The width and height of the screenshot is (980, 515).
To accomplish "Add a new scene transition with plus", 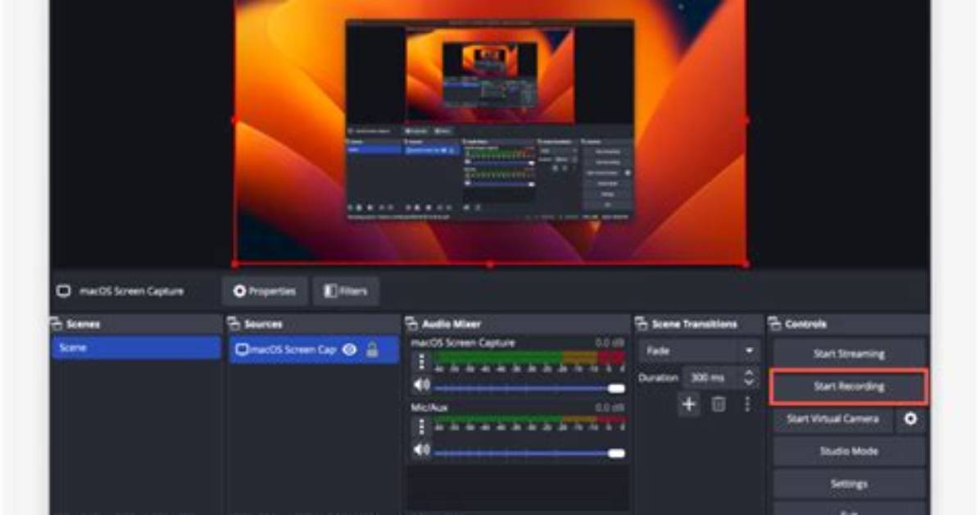I will [x=689, y=404].
